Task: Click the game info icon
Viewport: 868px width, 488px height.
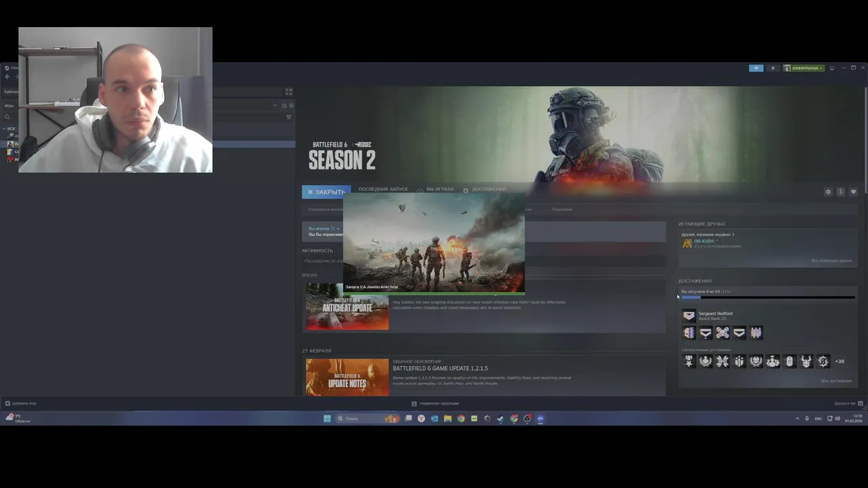Action: point(840,192)
